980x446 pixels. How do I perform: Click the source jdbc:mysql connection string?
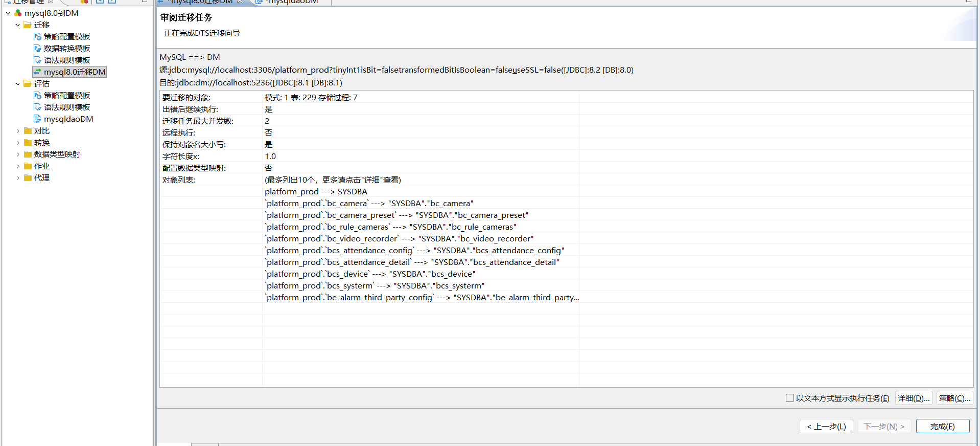tap(396, 70)
